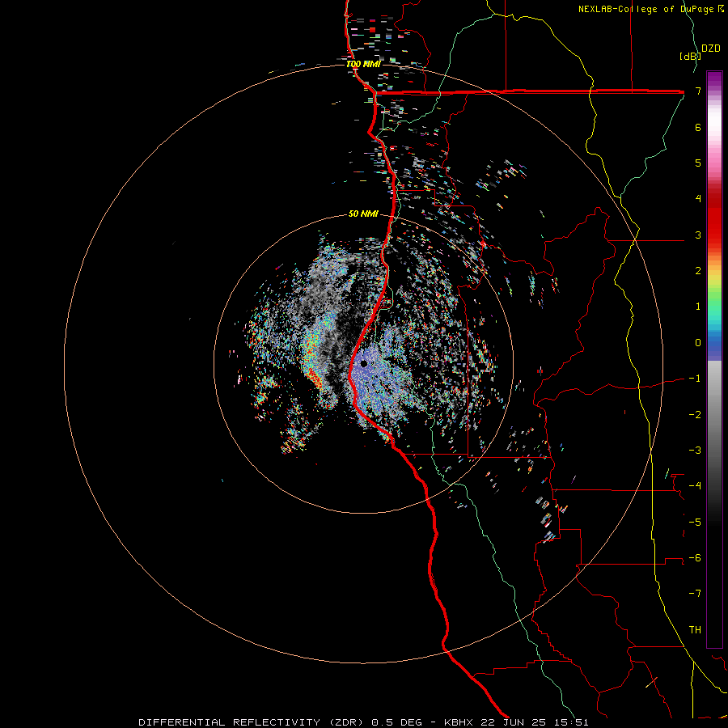Click the colorbar value label '7'

coord(698,91)
